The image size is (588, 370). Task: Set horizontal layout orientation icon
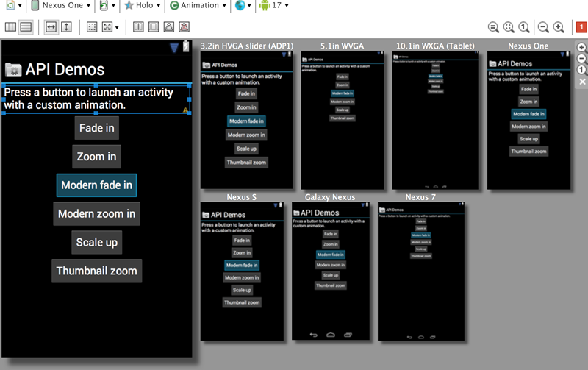click(x=10, y=27)
